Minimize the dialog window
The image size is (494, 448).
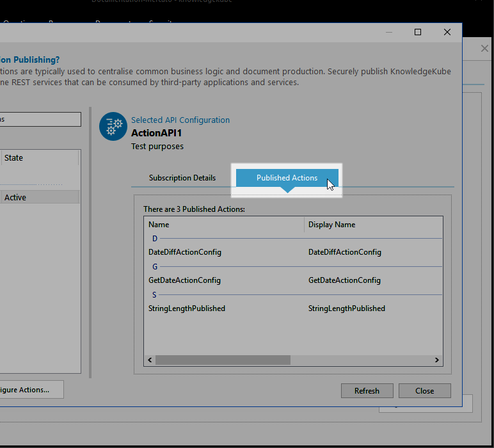[389, 32]
